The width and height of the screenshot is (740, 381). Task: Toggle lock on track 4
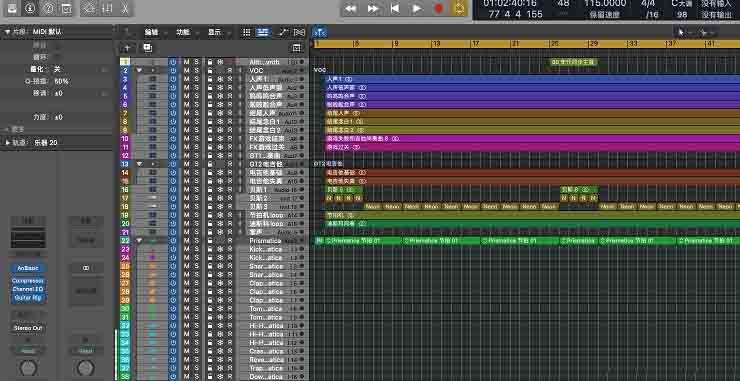(x=210, y=87)
